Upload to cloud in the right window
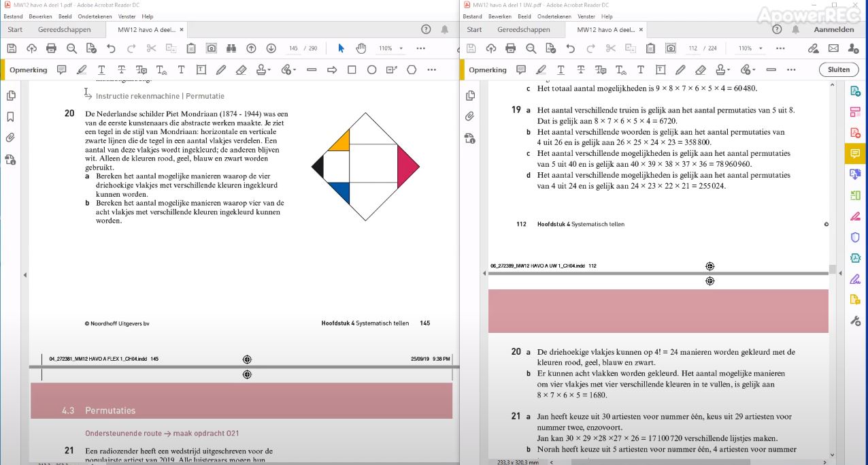The height and width of the screenshot is (465, 868). click(490, 48)
